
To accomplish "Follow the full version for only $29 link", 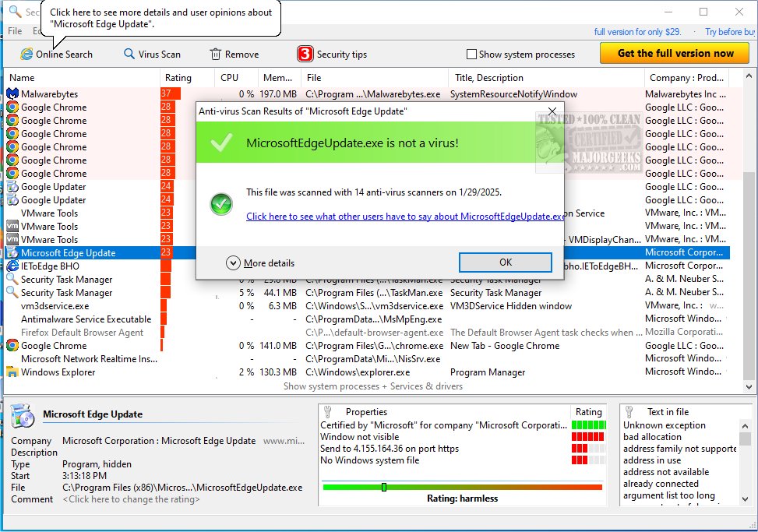I will point(637,32).
